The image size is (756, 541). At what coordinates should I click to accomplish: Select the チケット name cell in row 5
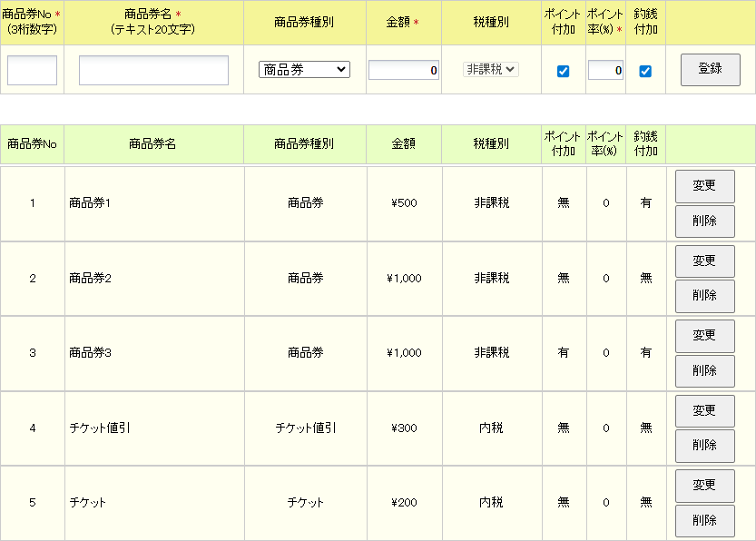tap(154, 504)
